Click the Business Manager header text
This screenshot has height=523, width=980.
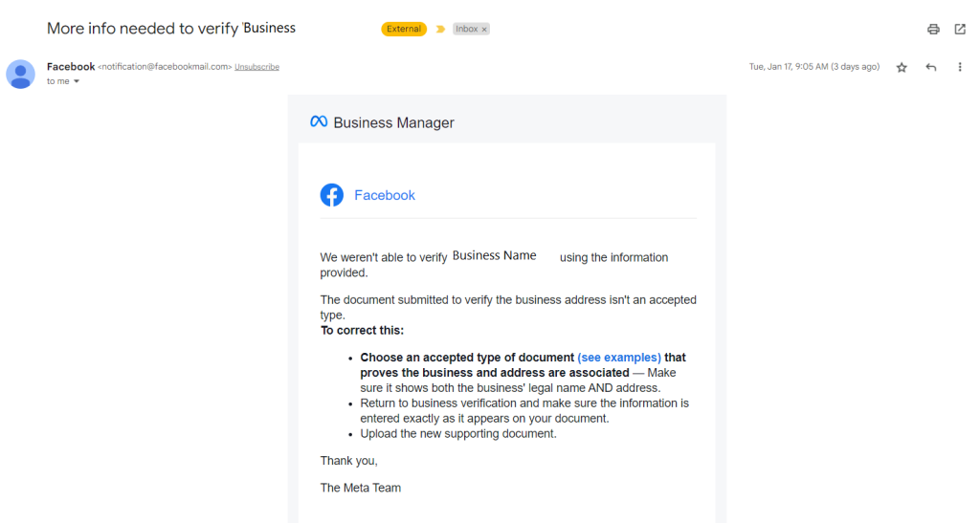pos(393,123)
